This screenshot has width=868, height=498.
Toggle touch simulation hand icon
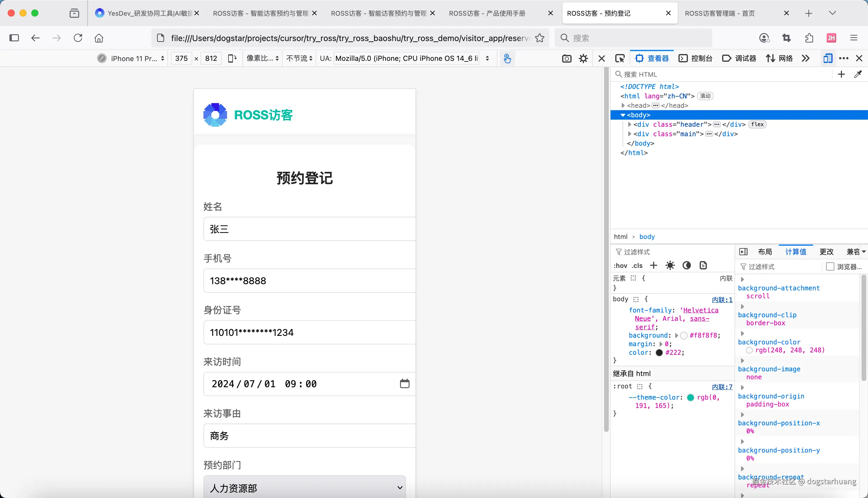507,58
